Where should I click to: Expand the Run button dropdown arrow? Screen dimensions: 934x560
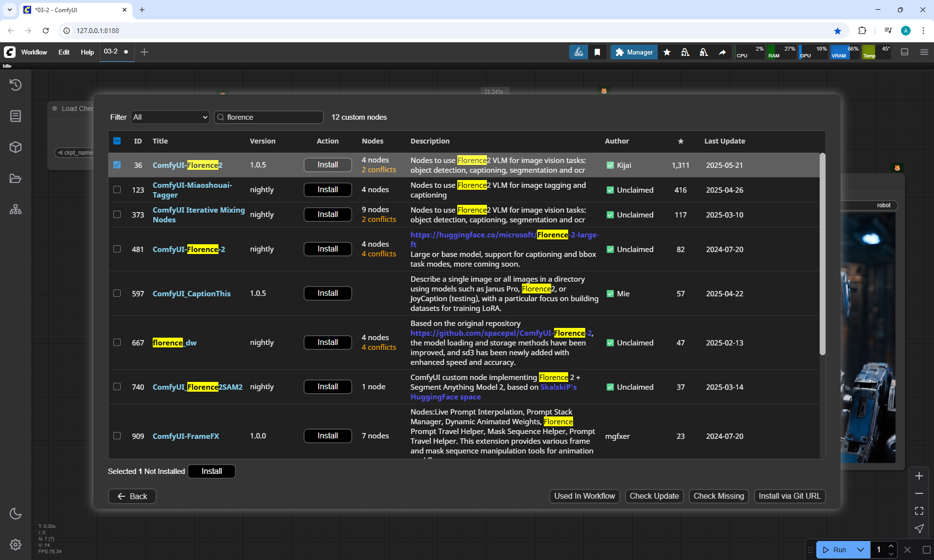[861, 550]
